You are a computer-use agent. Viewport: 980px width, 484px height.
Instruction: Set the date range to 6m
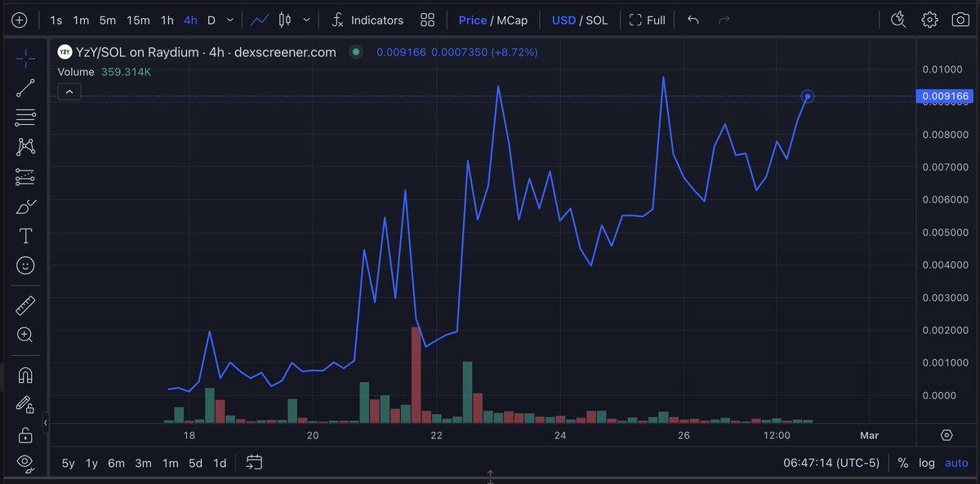[x=116, y=463]
